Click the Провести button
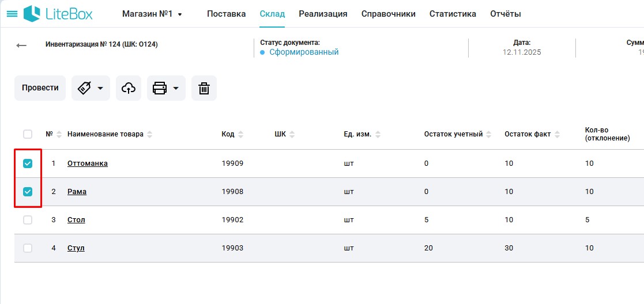644x304 pixels. pyautogui.click(x=40, y=88)
